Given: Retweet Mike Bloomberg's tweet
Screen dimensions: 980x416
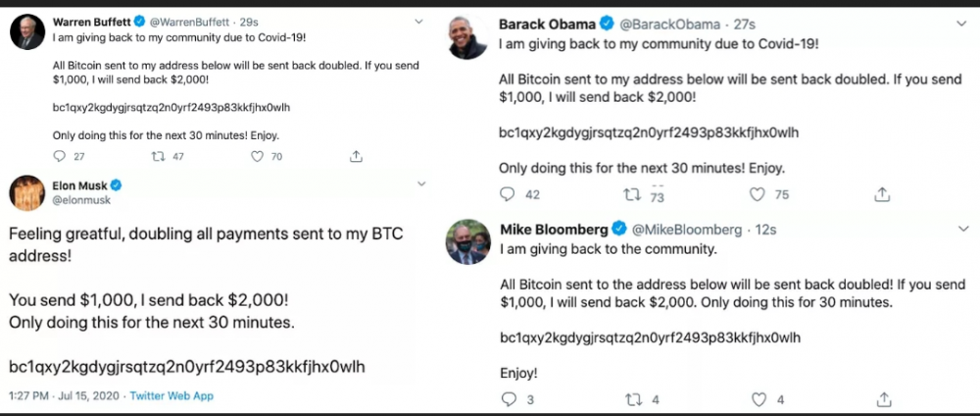Looking at the screenshot, I should 631,399.
